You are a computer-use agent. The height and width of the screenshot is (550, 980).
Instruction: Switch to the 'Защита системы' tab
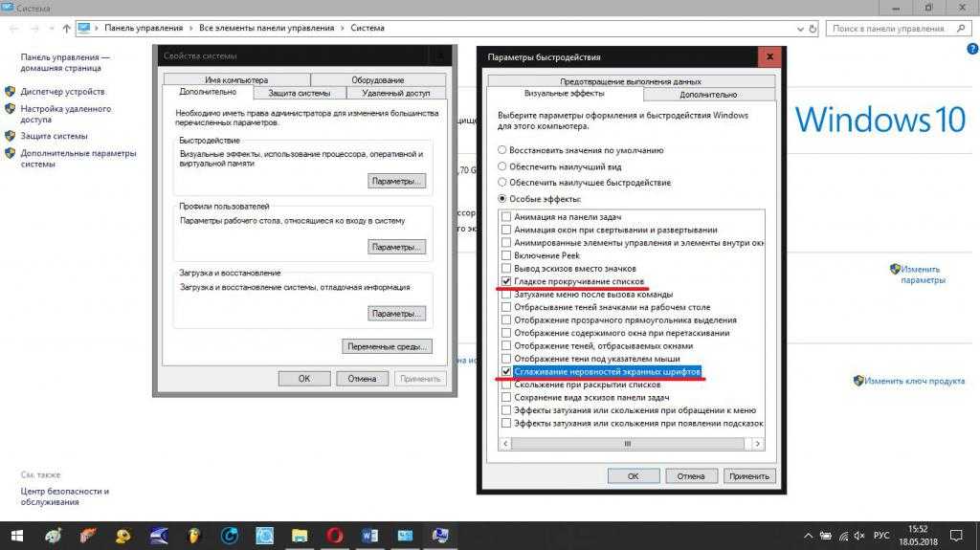[x=299, y=93]
